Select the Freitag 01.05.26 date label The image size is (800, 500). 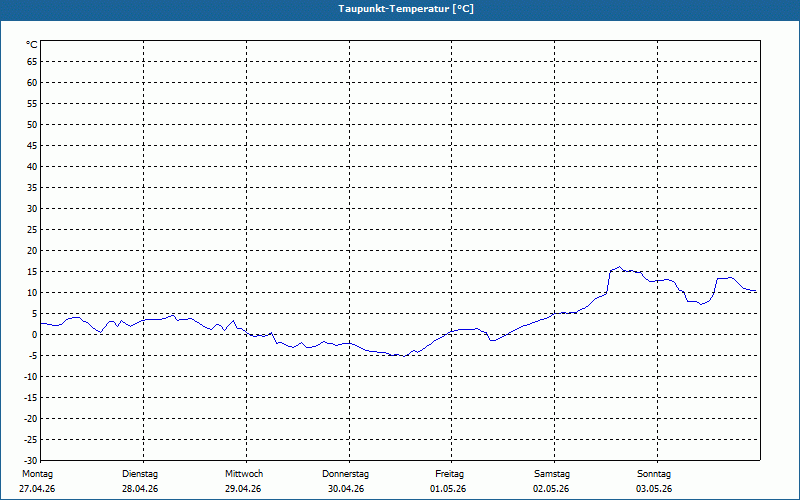pyautogui.click(x=449, y=481)
